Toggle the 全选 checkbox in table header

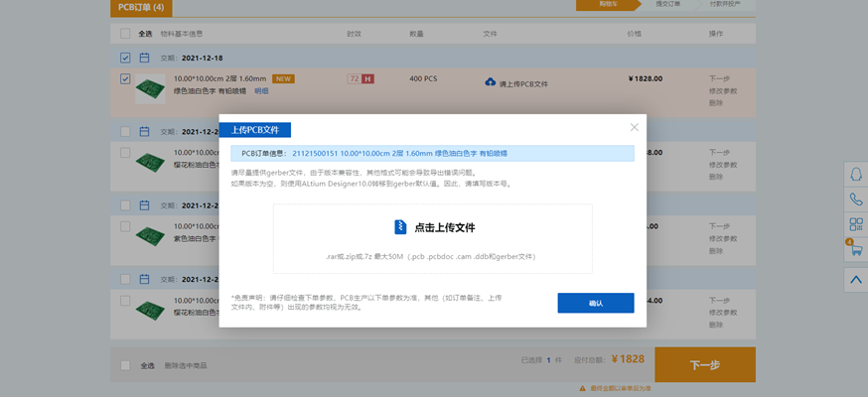[125, 33]
